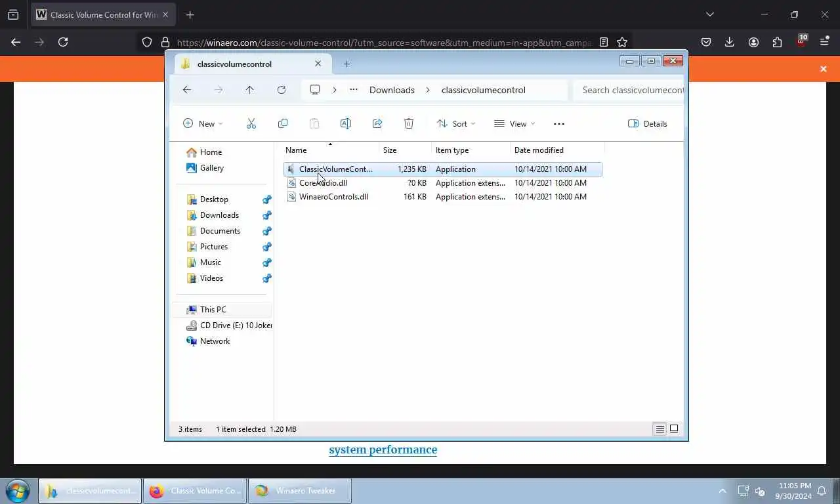The image size is (840, 504).
Task: Refresh the classicvolumecontrol folder view
Action: pyautogui.click(x=282, y=90)
